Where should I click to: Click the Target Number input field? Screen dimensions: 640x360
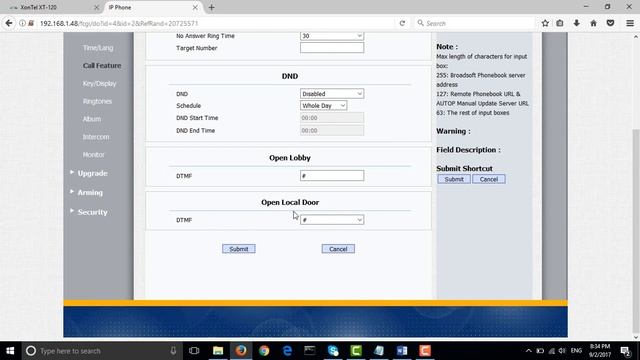[332, 48]
